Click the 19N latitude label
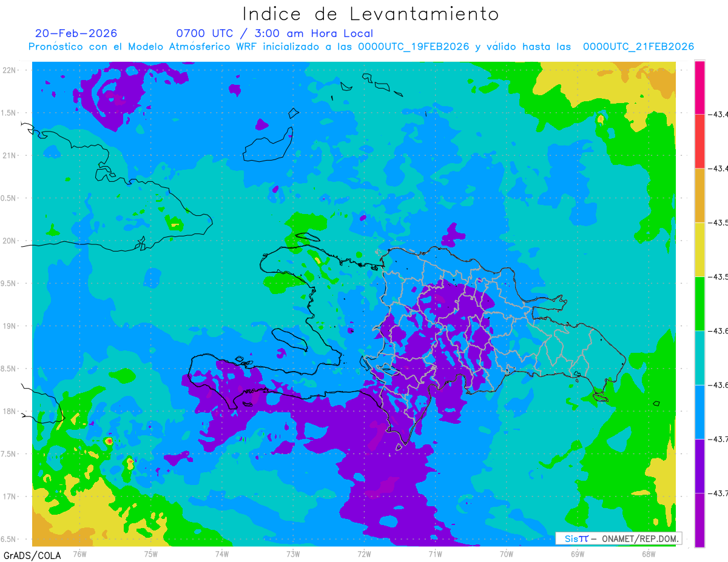 [9, 326]
